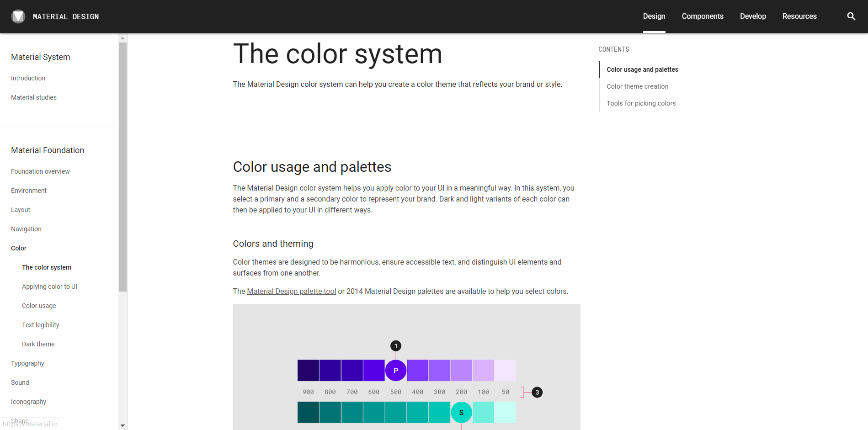Click the lightest teal 50 swatch

pyautogui.click(x=505, y=413)
